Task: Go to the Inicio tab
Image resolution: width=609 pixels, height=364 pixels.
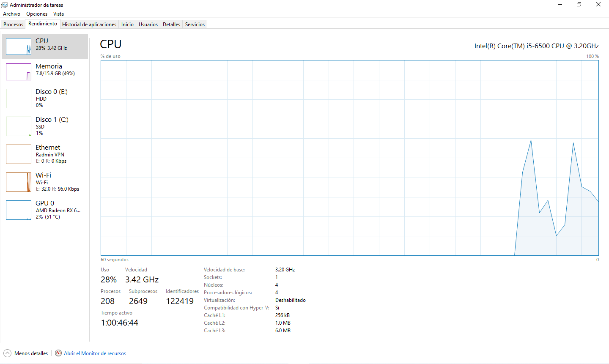Action: click(x=127, y=25)
